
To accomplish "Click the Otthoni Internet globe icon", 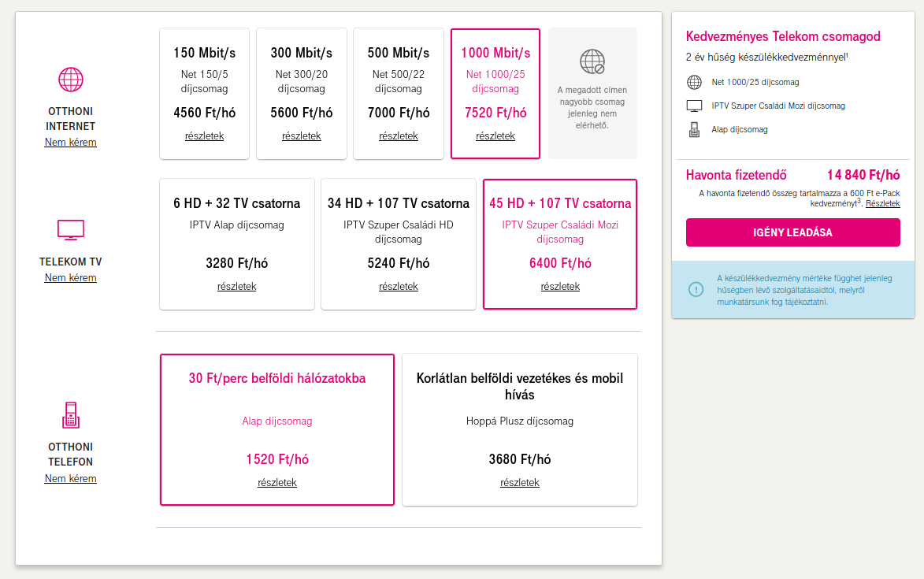I will point(71,80).
